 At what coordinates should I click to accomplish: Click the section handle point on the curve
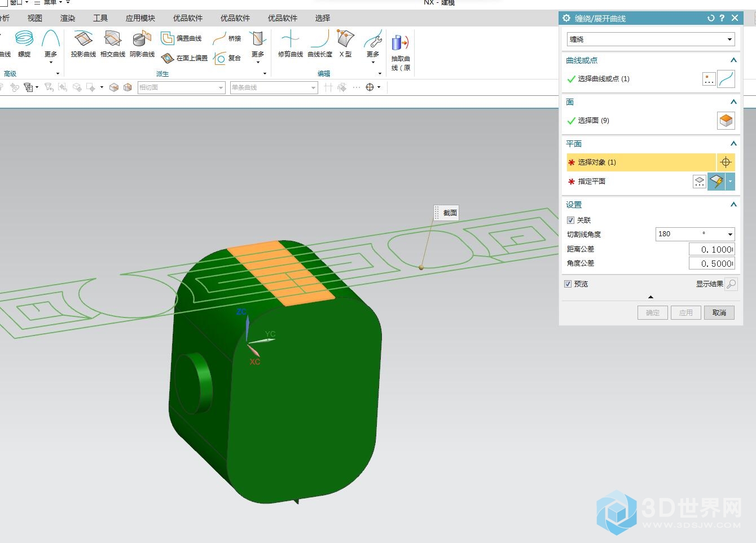[421, 267]
